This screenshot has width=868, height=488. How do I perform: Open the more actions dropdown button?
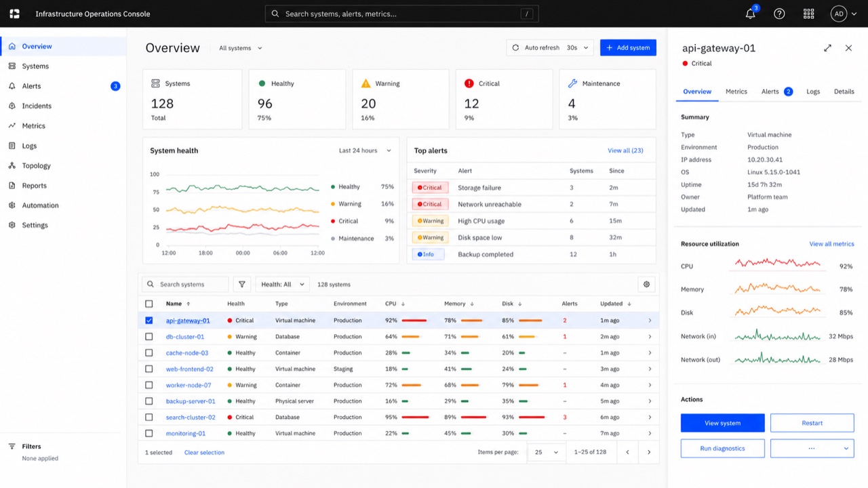click(812, 448)
